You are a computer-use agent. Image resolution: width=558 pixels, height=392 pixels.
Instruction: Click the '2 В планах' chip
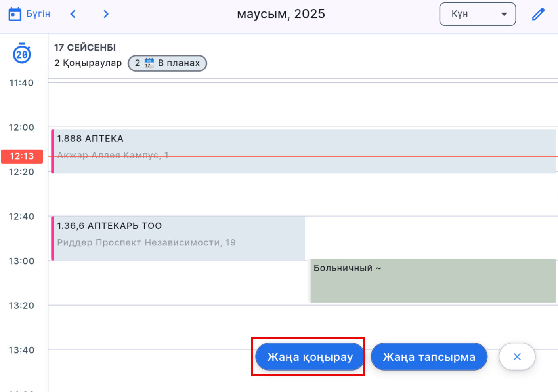pyautogui.click(x=167, y=63)
